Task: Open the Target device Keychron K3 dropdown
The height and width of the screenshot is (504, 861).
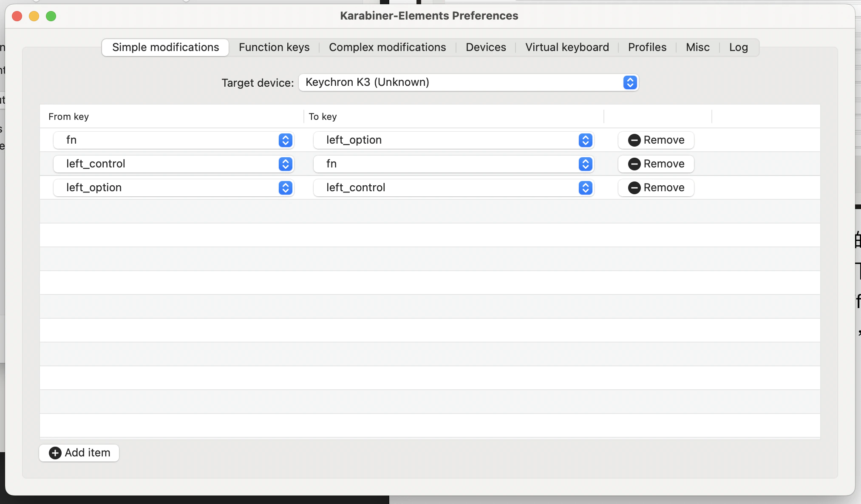Action: pyautogui.click(x=468, y=82)
